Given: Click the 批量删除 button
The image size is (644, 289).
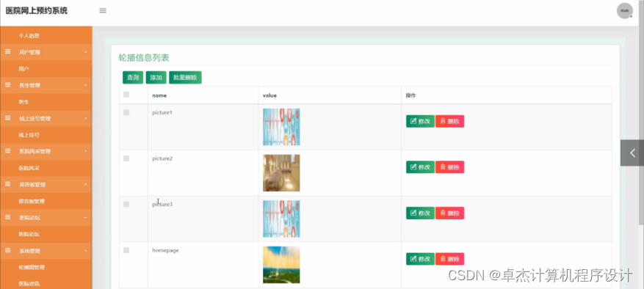Looking at the screenshot, I should point(185,78).
